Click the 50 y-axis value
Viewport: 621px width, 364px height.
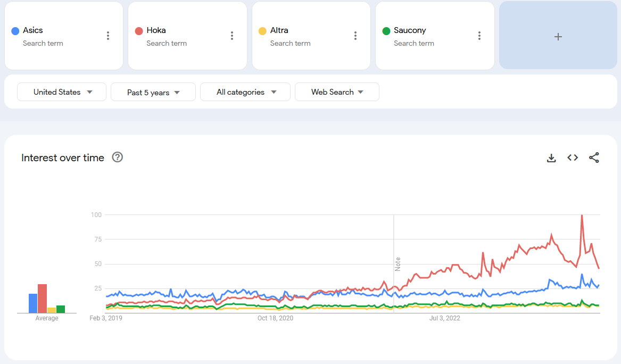point(98,264)
